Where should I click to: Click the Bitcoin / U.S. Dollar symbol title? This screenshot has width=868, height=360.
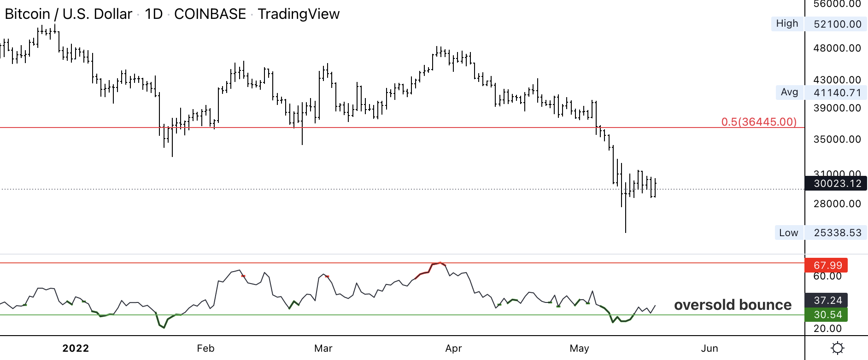[x=69, y=14]
